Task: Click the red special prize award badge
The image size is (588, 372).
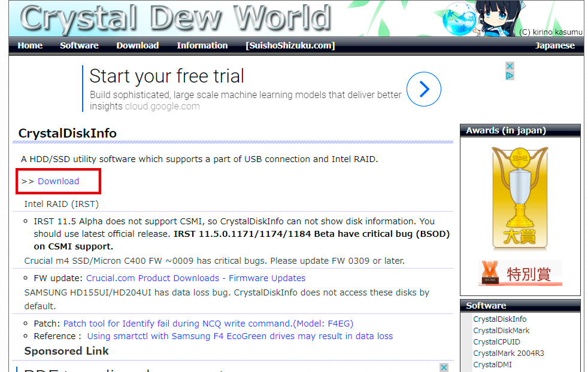Action: click(520, 273)
